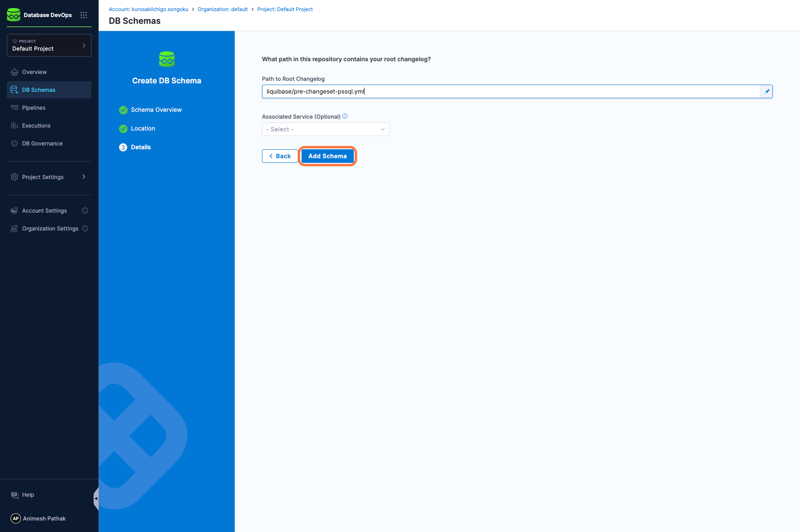Click the Organization: default breadcrumb

(223, 9)
